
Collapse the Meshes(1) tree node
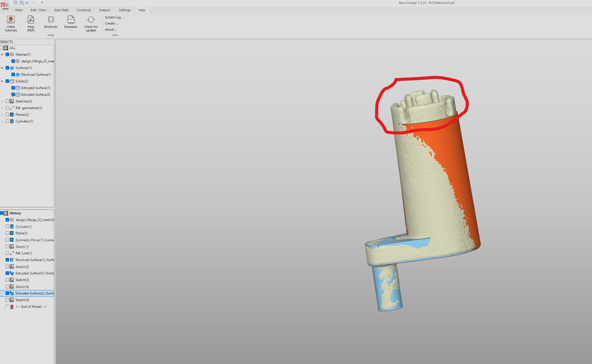(x=2, y=55)
